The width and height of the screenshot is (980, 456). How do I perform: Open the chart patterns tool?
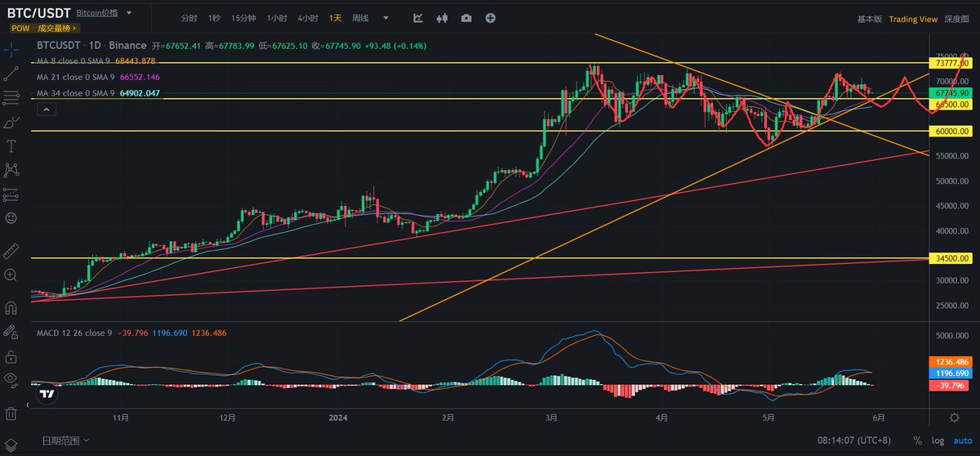pyautogui.click(x=11, y=170)
